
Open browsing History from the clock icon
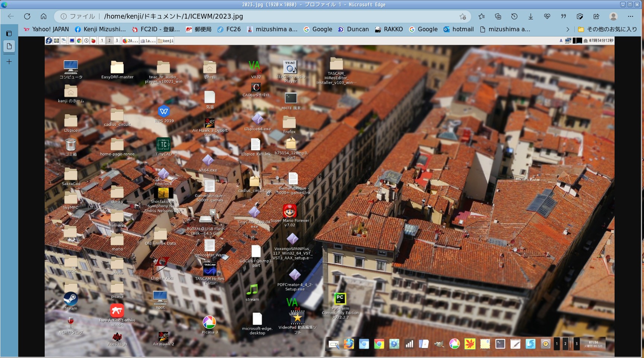click(x=514, y=16)
